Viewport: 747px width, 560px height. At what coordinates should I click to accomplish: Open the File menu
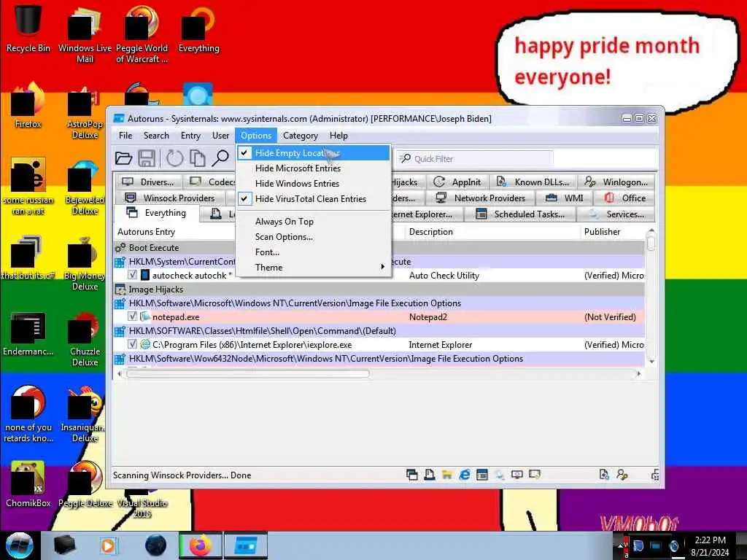125,136
